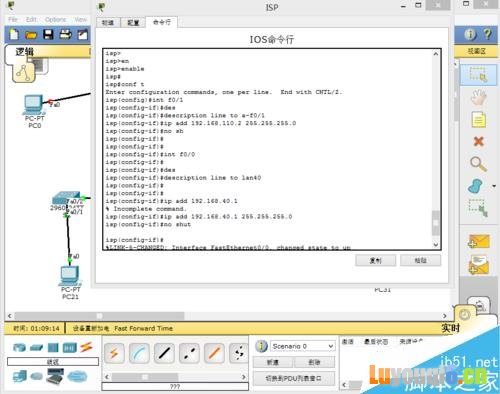Click the New file icon in toolbar

pos(14,34)
